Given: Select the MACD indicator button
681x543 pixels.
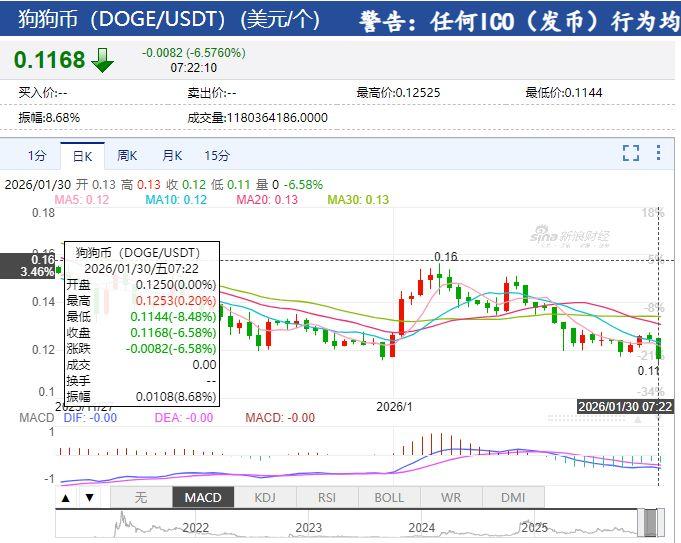Looking at the screenshot, I should [203, 497].
